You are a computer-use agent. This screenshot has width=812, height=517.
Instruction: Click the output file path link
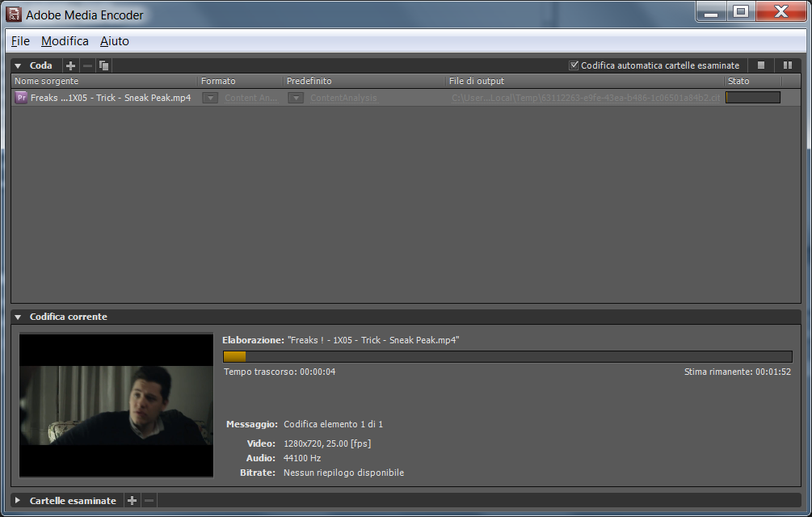[586, 98]
